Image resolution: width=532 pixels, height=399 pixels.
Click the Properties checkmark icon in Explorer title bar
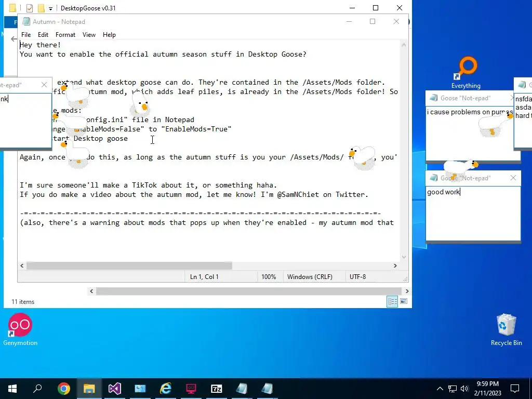(x=30, y=8)
